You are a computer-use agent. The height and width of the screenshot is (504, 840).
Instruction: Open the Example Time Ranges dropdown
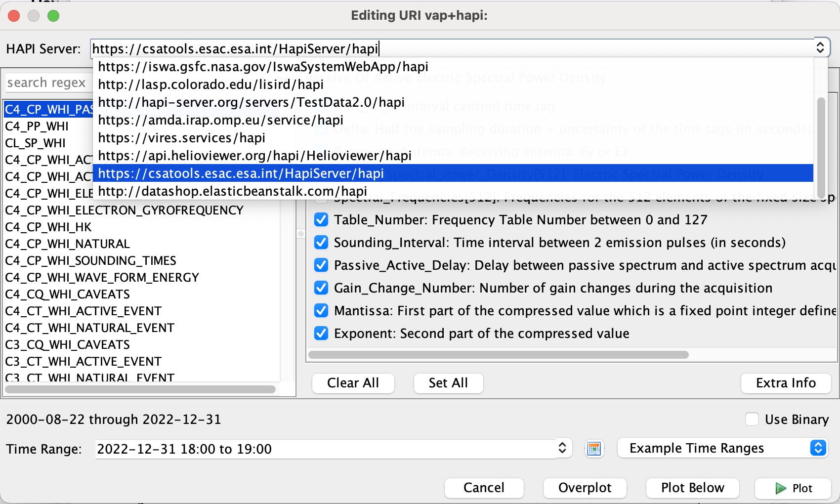pos(722,448)
